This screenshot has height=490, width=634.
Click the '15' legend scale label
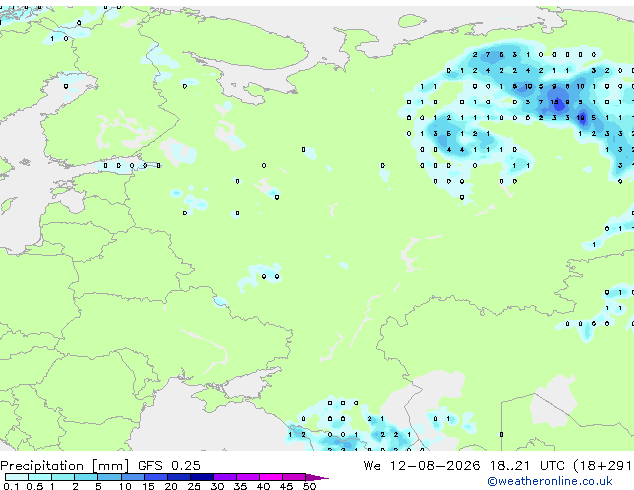pyautogui.click(x=148, y=486)
